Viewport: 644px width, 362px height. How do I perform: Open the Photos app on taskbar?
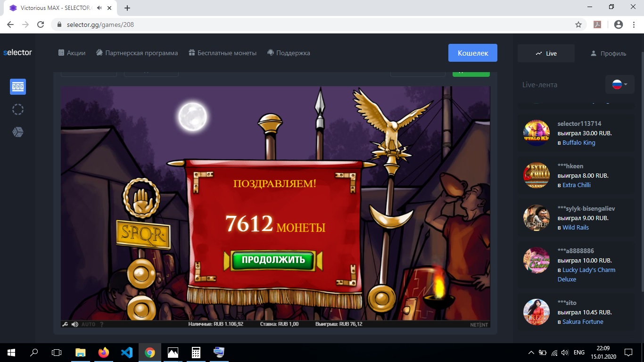(x=173, y=352)
